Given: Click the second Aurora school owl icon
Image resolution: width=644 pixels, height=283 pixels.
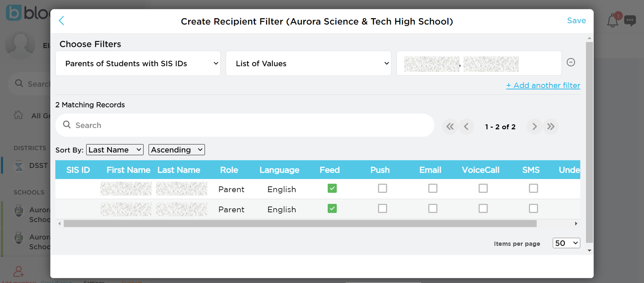Looking at the screenshot, I should click(x=19, y=238).
